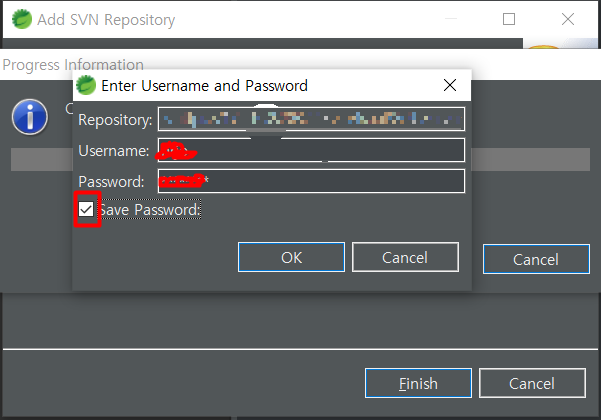This screenshot has width=601, height=420.
Task: Close the Add SVN Repository window
Action: 568,19
